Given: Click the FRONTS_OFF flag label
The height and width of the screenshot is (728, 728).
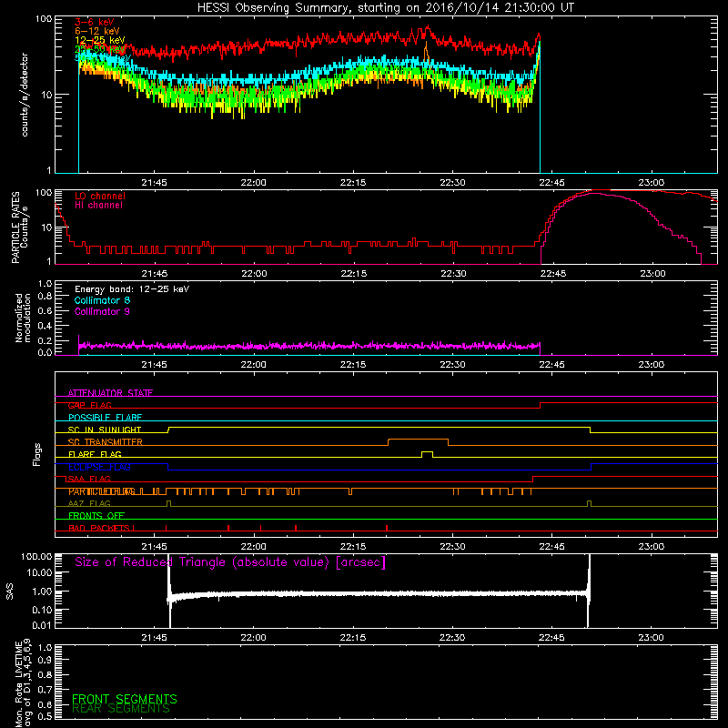Looking at the screenshot, I should [x=96, y=516].
